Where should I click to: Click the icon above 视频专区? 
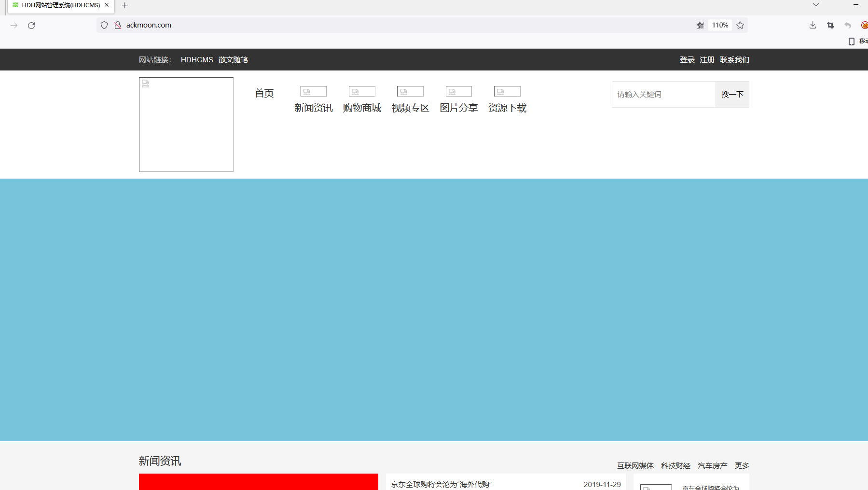tap(410, 91)
